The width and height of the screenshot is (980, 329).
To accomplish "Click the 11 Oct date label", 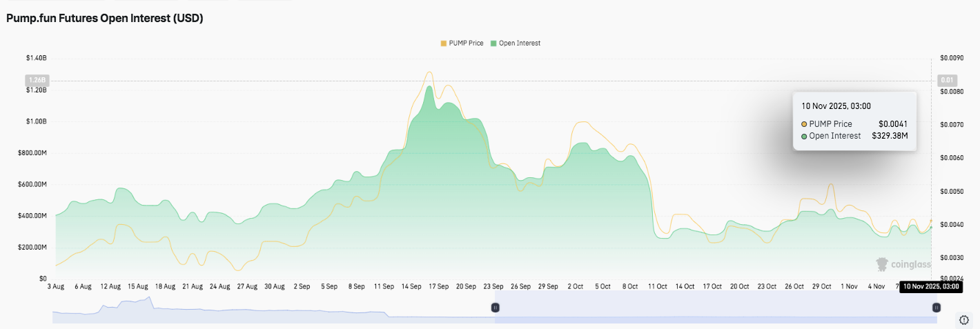I will point(656,286).
